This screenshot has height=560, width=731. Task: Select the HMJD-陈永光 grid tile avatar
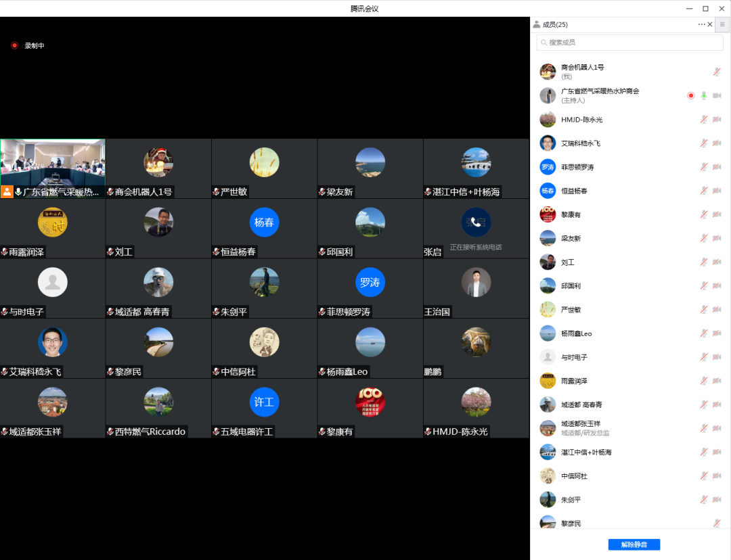(476, 402)
